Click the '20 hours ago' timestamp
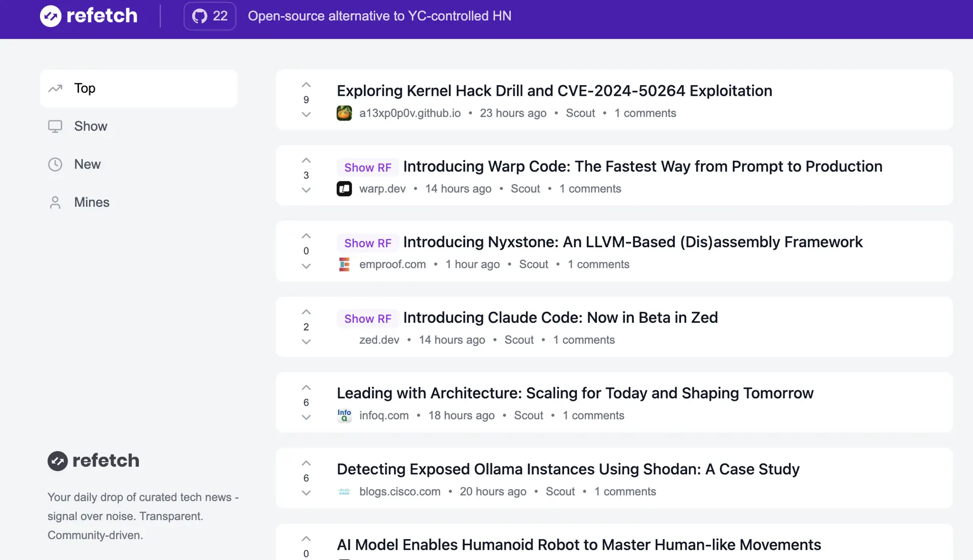The width and height of the screenshot is (973, 560). [x=493, y=492]
